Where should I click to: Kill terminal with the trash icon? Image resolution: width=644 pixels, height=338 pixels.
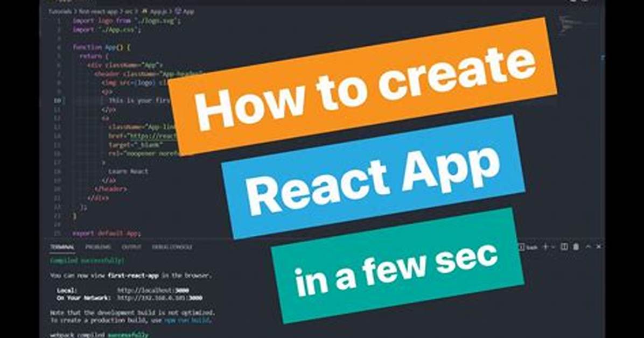[576, 247]
